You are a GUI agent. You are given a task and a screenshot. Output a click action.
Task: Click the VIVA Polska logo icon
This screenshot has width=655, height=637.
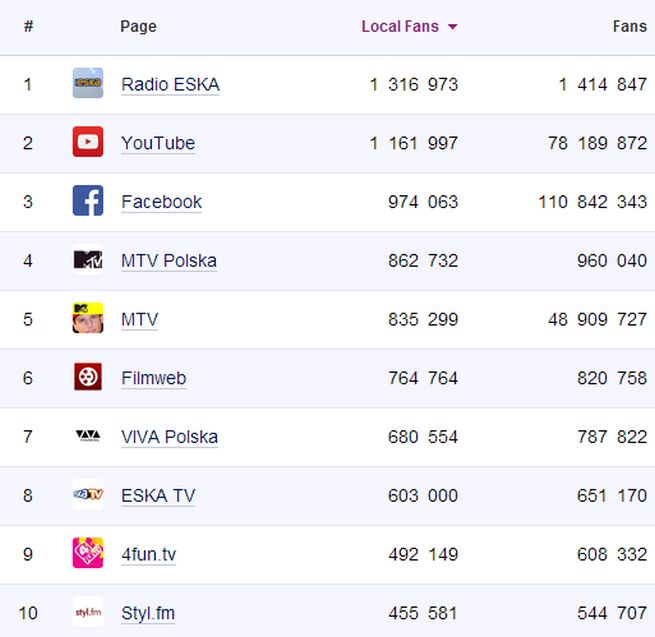[88, 436]
